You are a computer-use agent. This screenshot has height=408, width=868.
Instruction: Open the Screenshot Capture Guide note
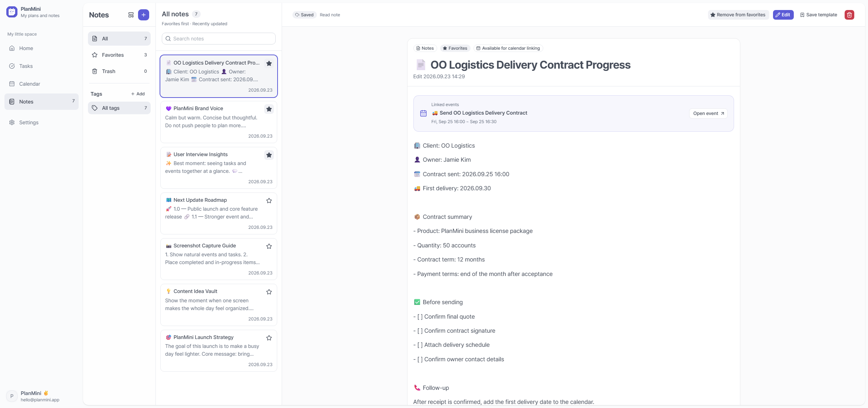tap(219, 259)
